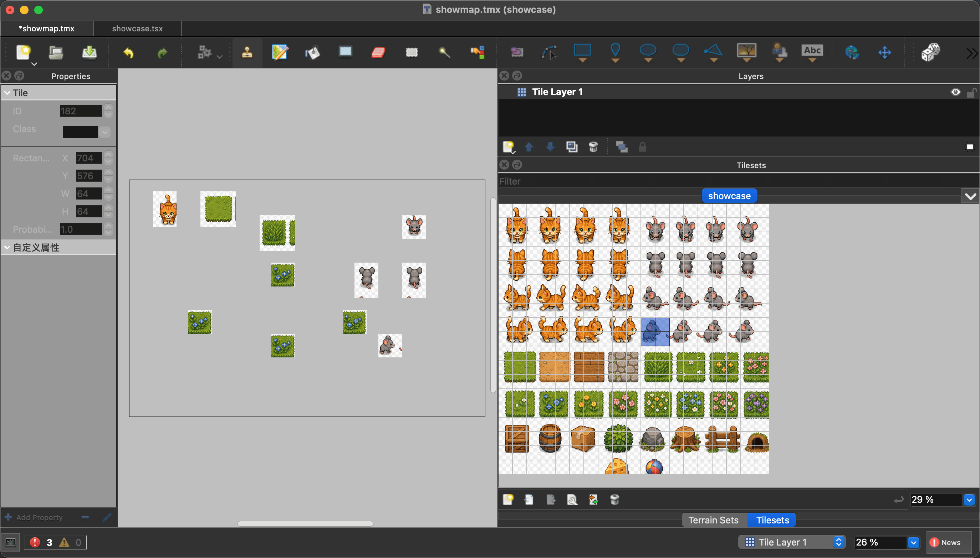Collapse the Tile properties group
980x558 pixels.
click(7, 93)
